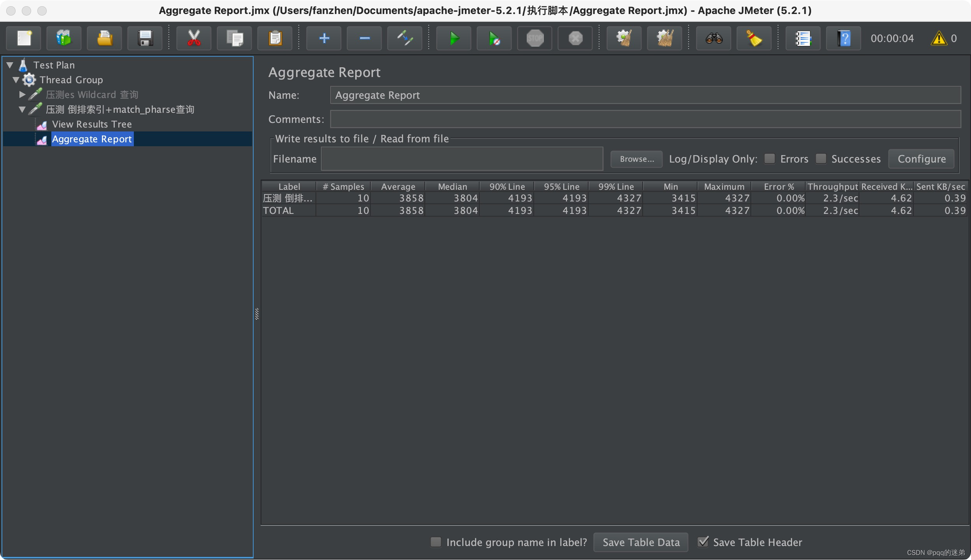Click the View Results Tree chart icon
The height and width of the screenshot is (560, 971).
click(x=42, y=124)
